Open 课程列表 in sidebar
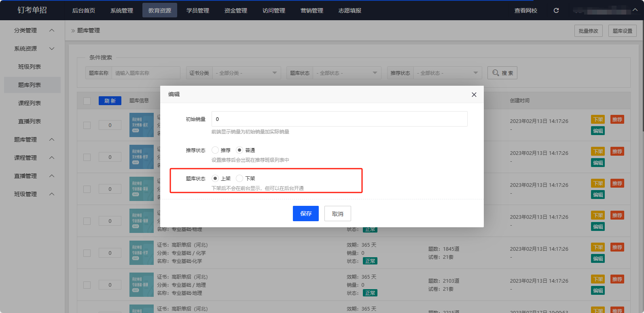 pyautogui.click(x=32, y=103)
